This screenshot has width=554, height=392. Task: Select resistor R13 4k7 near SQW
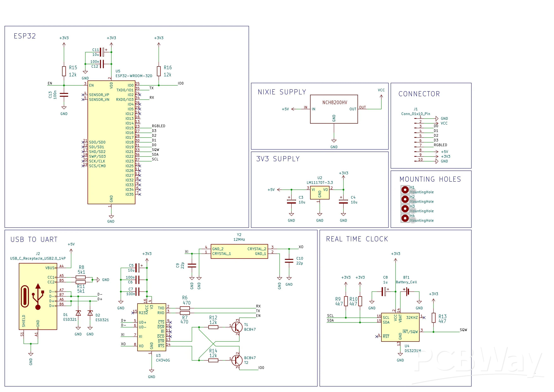click(433, 318)
